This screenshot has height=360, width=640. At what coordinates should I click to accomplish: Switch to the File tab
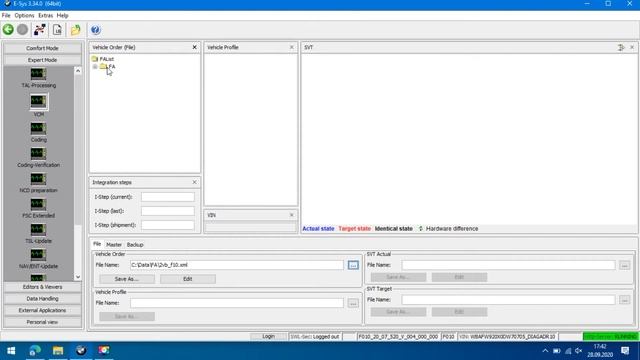pos(97,244)
